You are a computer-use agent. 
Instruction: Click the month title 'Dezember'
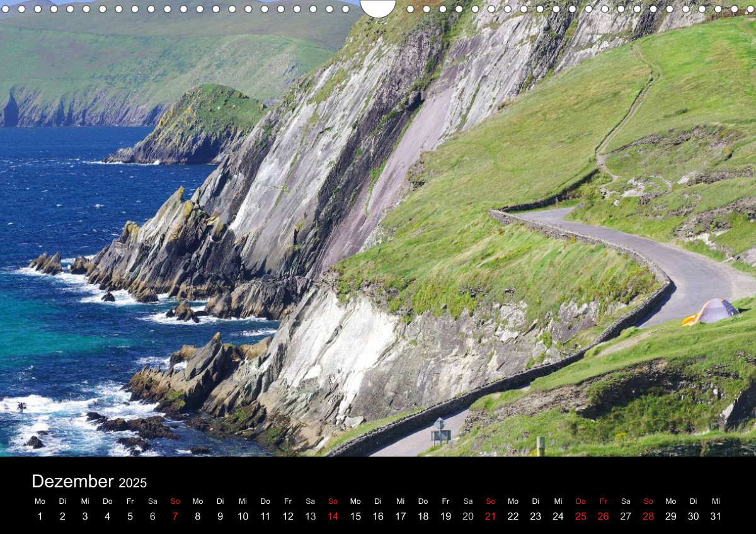[73, 482]
